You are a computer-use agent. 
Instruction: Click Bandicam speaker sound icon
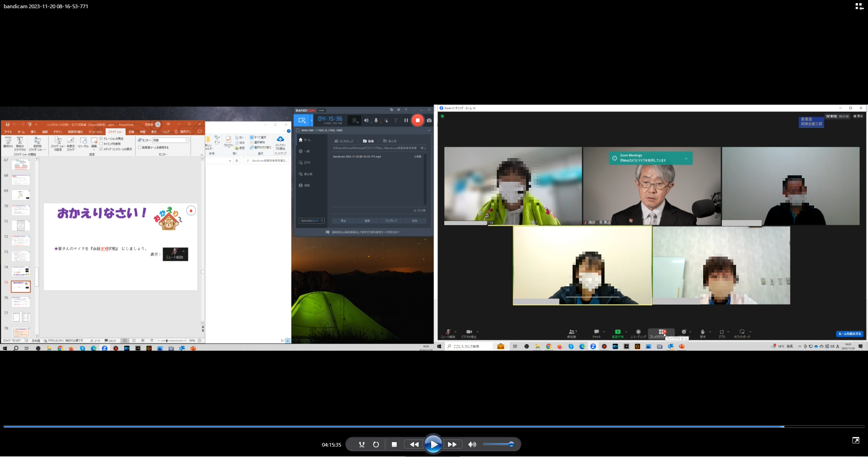(x=366, y=121)
